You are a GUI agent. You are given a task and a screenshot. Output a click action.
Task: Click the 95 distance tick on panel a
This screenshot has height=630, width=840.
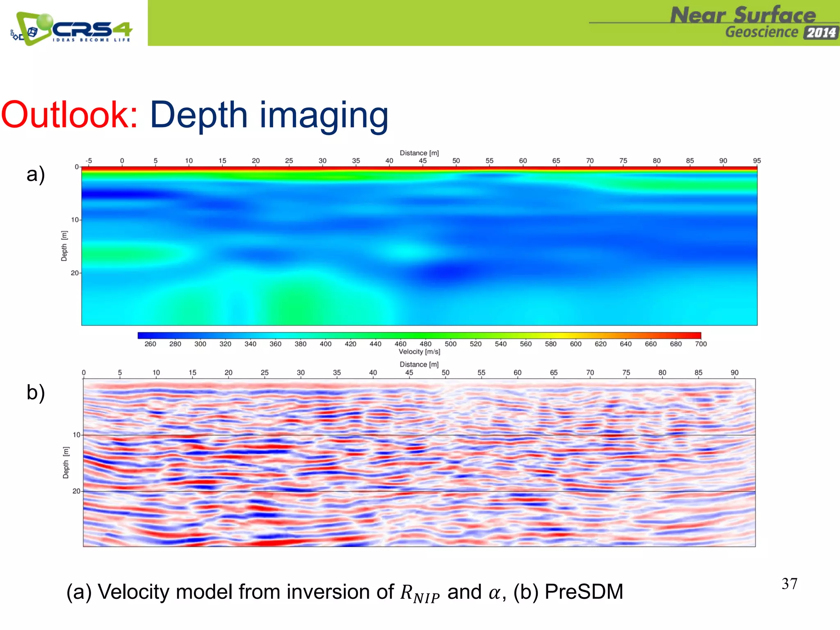coord(757,161)
